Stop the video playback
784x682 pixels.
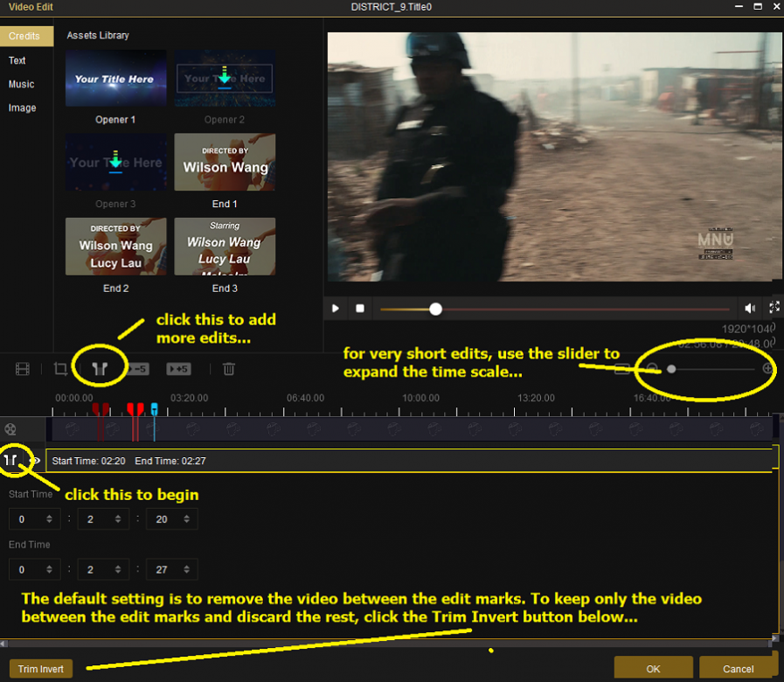click(x=360, y=309)
